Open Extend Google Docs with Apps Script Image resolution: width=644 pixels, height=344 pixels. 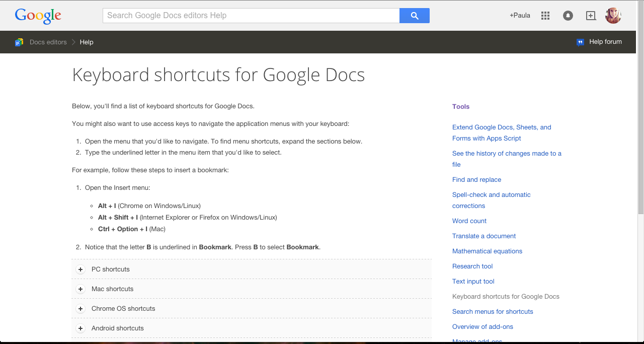tap(502, 133)
